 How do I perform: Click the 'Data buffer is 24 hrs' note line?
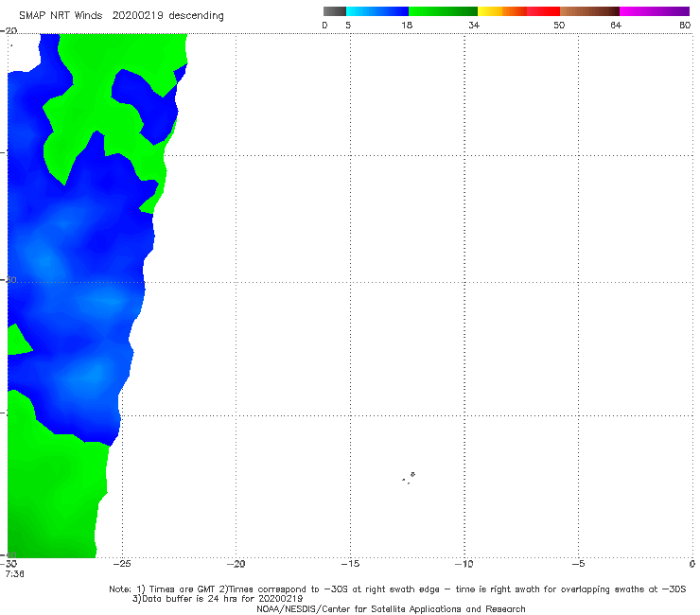click(x=218, y=599)
